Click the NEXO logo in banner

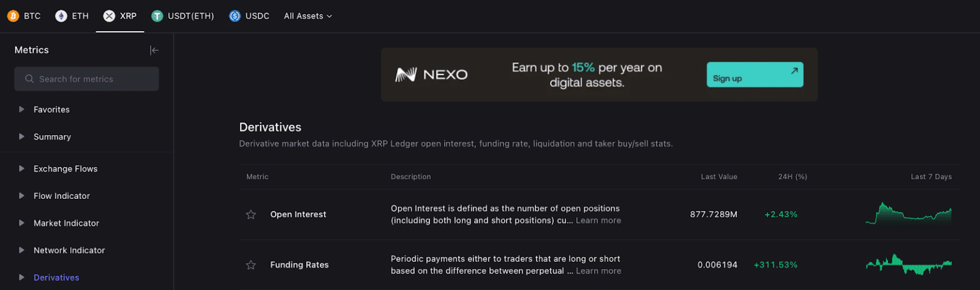pyautogui.click(x=431, y=75)
